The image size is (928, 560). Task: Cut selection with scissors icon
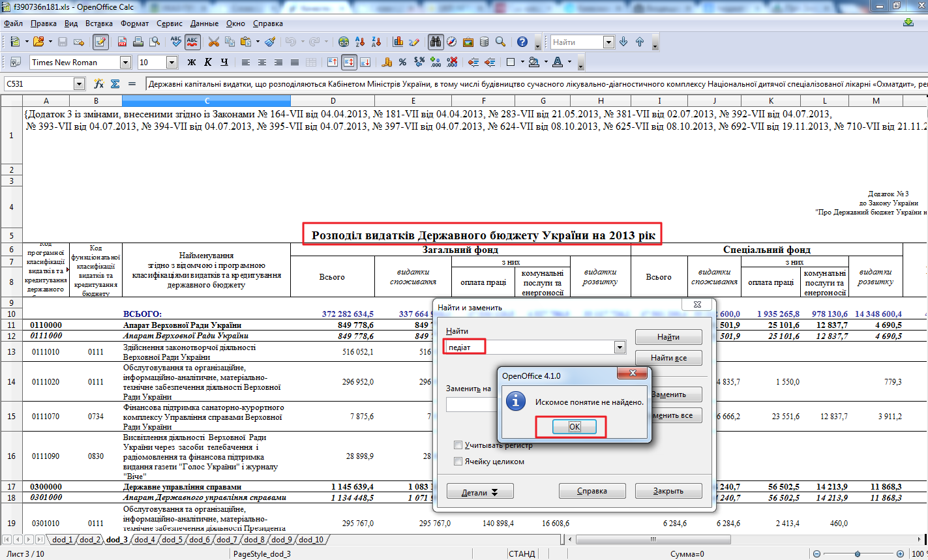point(213,42)
